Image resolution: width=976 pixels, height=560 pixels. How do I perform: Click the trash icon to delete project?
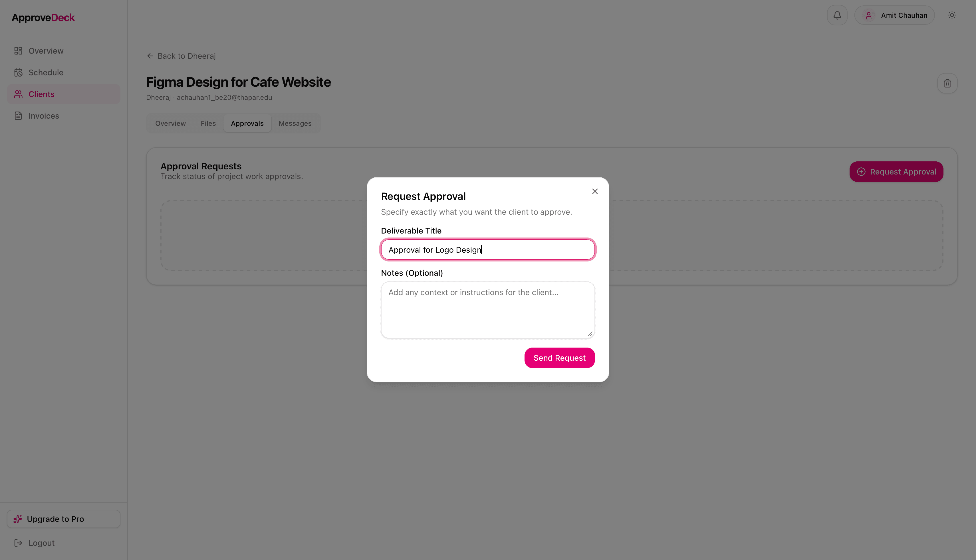947,83
